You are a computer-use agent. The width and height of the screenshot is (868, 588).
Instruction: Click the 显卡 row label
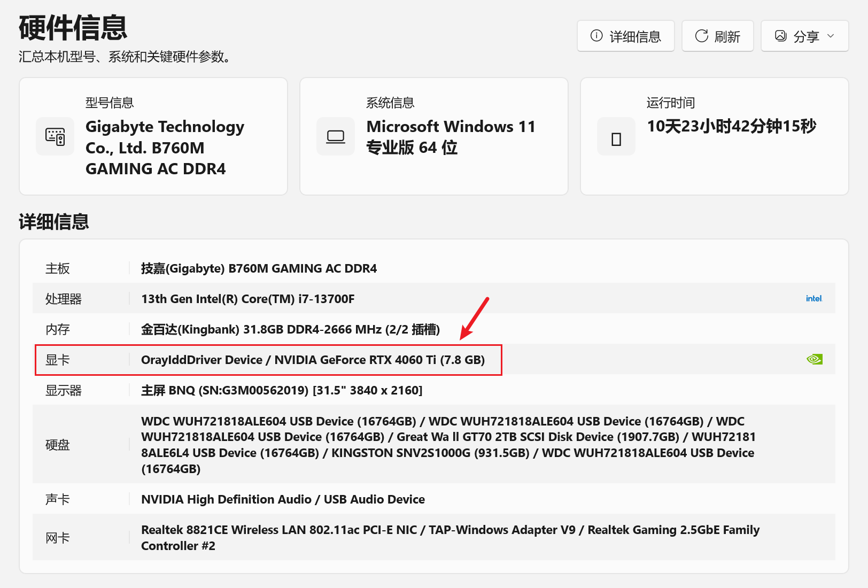(58, 360)
